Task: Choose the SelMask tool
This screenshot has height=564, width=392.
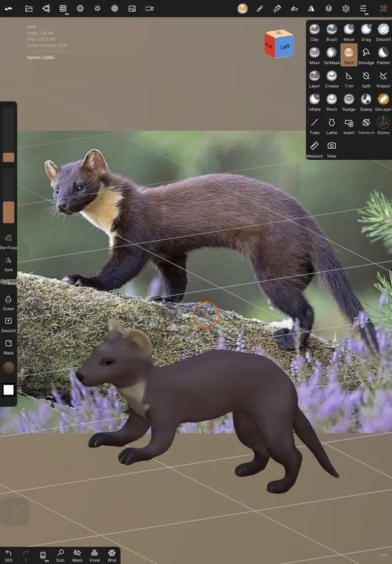Action: pyautogui.click(x=331, y=55)
